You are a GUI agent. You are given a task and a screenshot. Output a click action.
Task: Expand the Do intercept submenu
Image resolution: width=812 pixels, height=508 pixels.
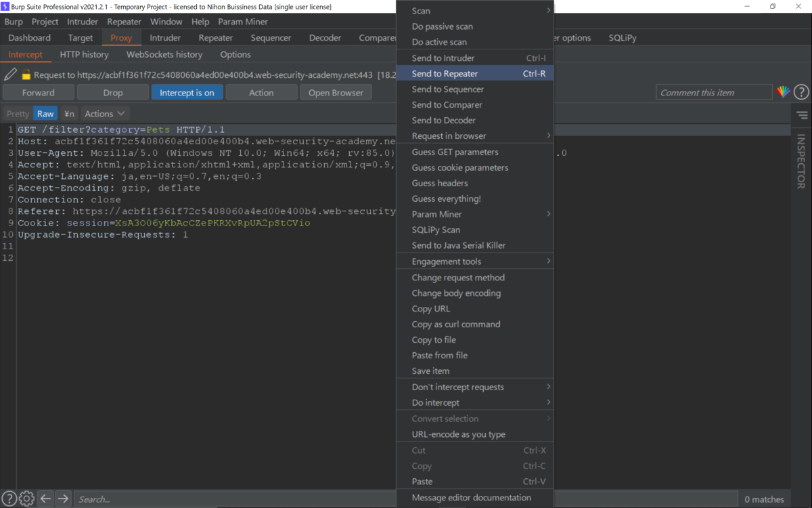[x=475, y=402]
